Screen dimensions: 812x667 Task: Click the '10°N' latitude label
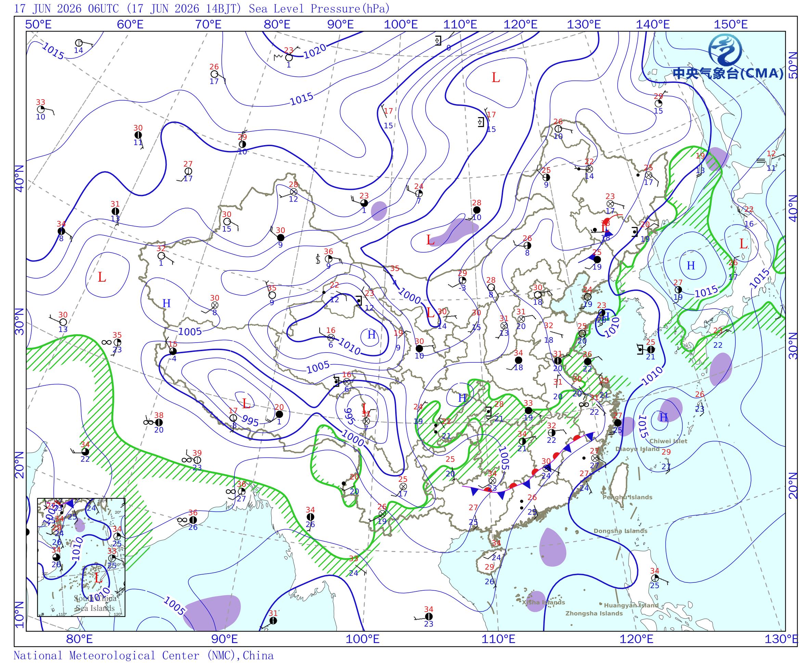pyautogui.click(x=20, y=614)
